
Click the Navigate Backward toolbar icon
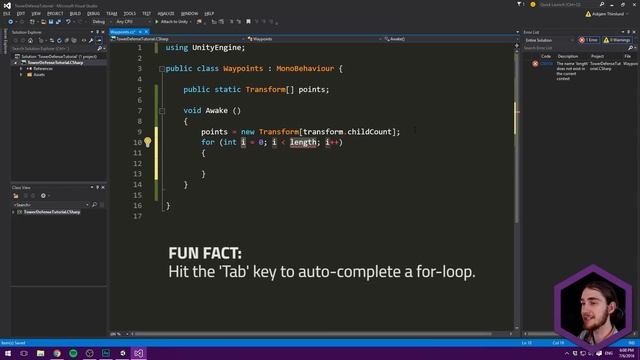point(10,22)
